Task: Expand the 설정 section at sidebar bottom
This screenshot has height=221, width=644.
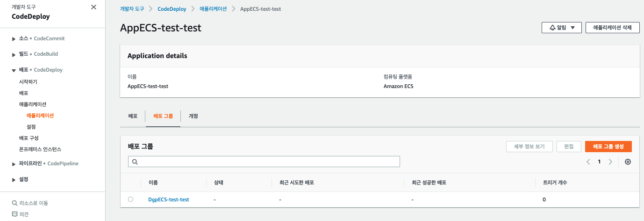Action: point(14,180)
